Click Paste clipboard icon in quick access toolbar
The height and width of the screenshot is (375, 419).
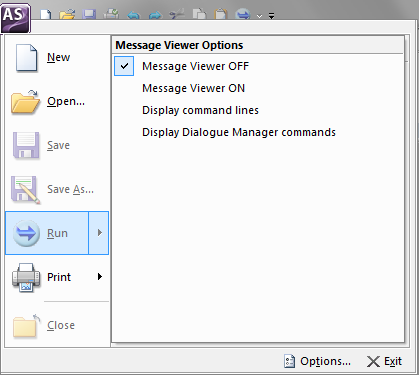(x=221, y=15)
